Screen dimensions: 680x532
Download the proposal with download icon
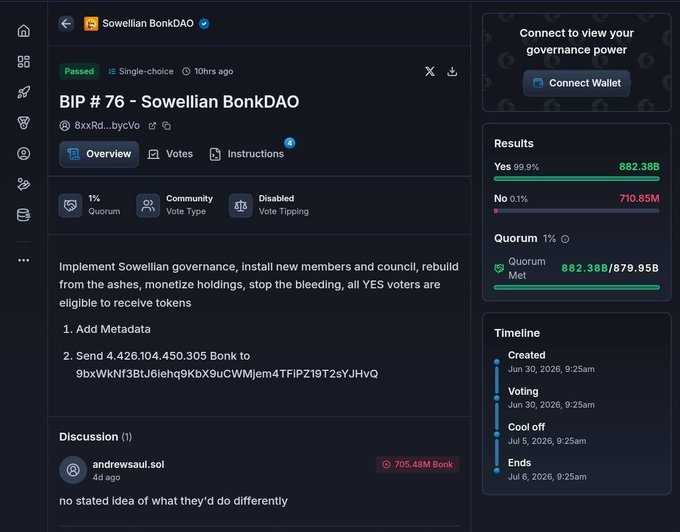(x=452, y=71)
